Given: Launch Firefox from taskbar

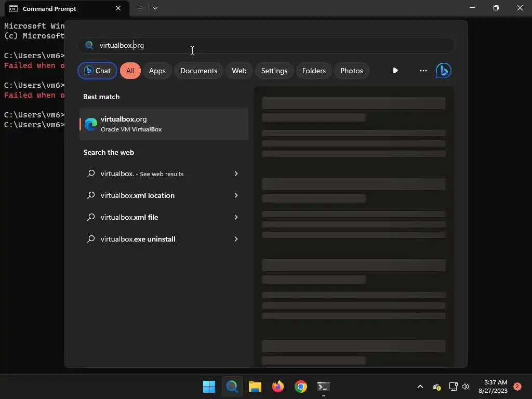Looking at the screenshot, I should point(278,387).
